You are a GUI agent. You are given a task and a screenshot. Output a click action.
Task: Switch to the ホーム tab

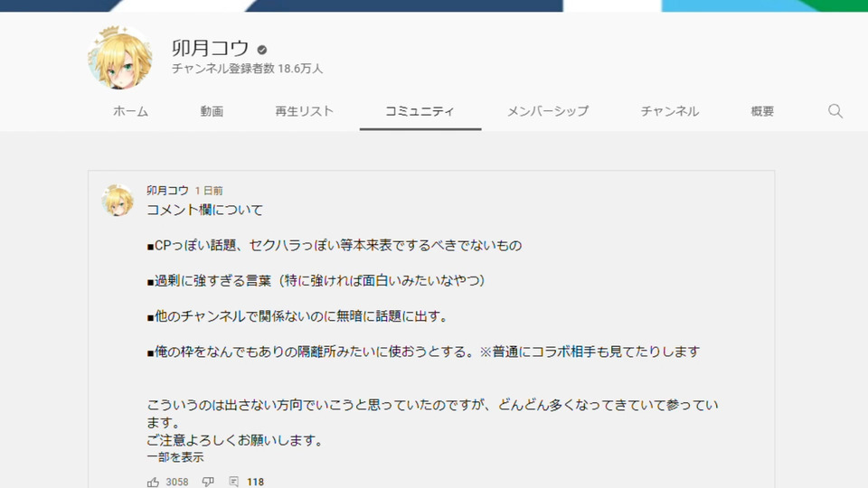[x=130, y=111]
